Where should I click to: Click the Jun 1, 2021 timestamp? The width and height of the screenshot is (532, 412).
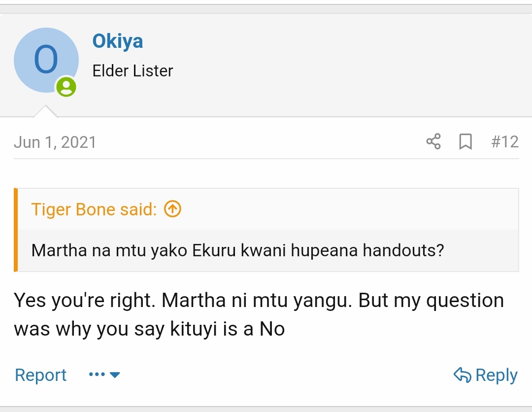(x=55, y=142)
